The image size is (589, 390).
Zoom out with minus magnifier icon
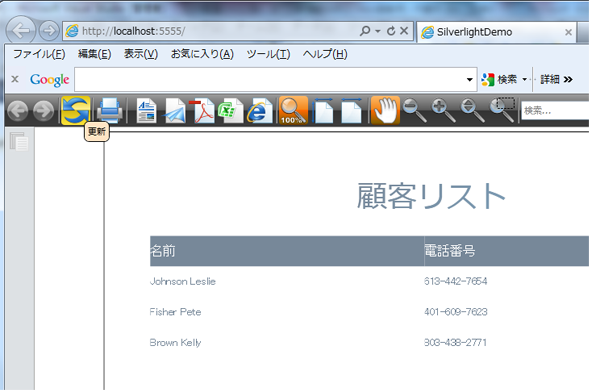click(x=415, y=110)
